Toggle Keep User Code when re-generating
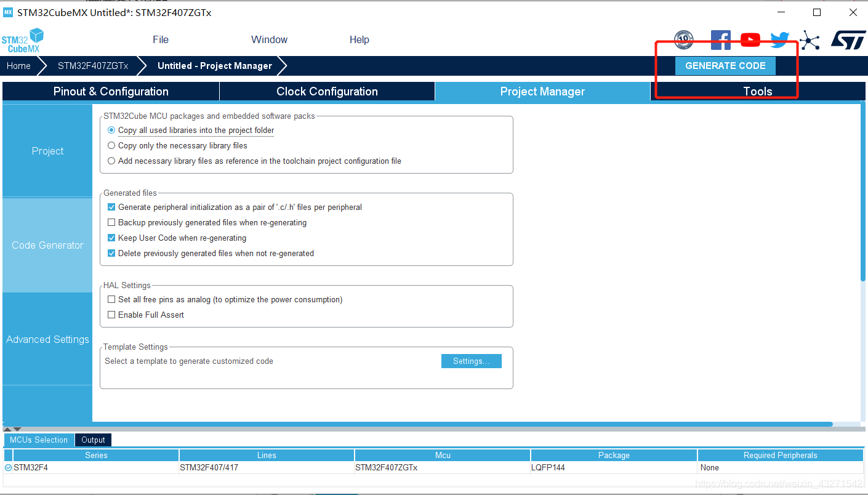 tap(111, 238)
